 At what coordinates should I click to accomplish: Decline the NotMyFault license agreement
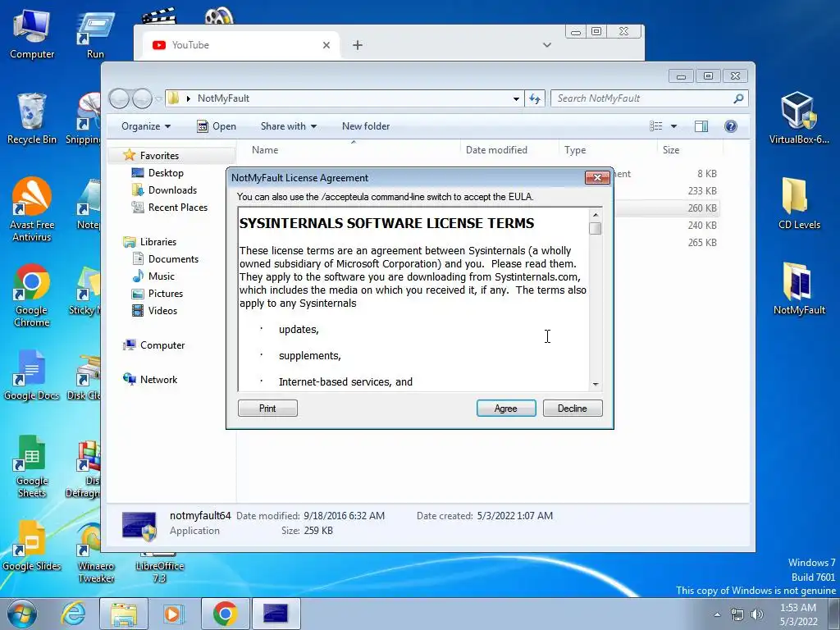pyautogui.click(x=572, y=409)
